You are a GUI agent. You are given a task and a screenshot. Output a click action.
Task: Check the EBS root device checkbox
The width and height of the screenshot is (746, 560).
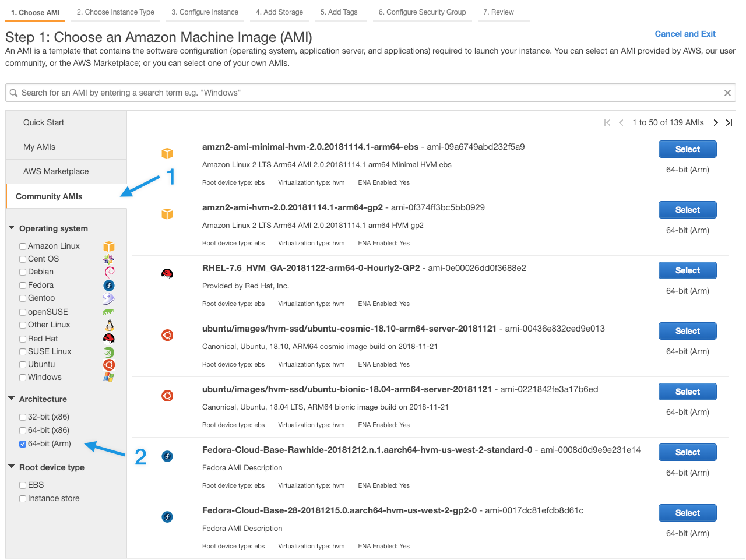(x=23, y=485)
